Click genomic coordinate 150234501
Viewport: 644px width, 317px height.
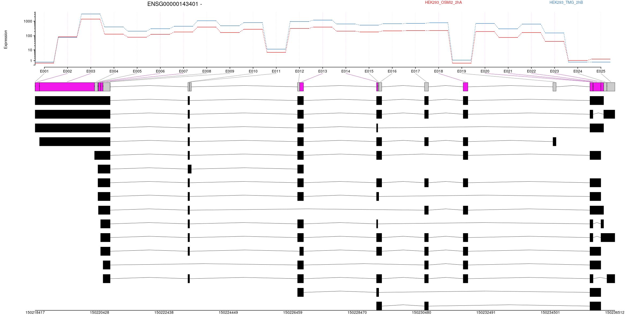550,313
